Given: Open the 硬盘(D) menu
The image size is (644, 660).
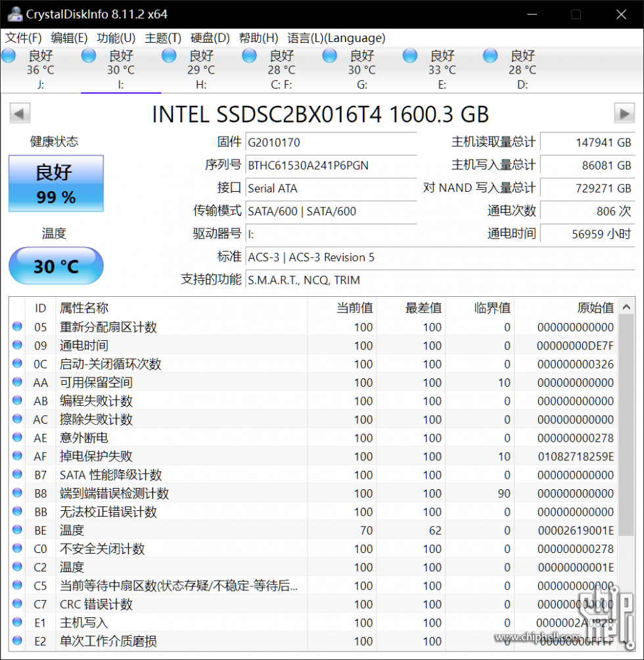Looking at the screenshot, I should click(210, 38).
